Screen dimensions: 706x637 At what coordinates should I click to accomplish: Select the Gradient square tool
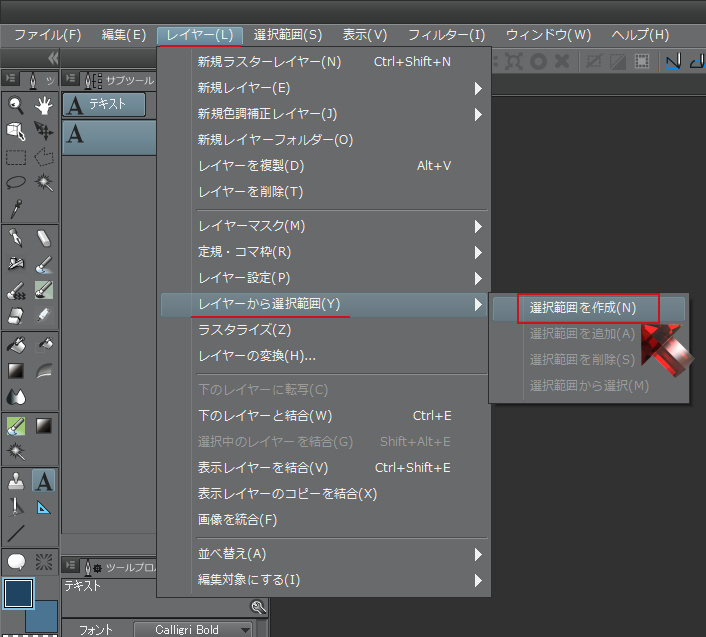16,371
